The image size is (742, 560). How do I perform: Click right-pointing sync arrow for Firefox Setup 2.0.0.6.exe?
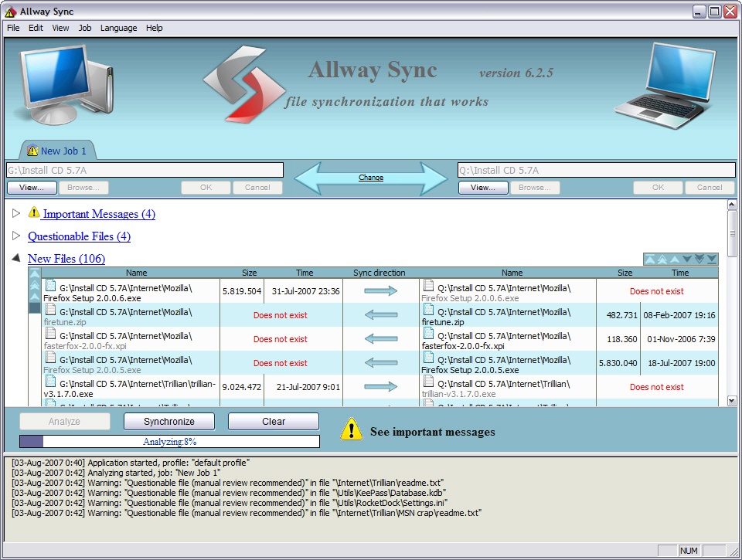[x=380, y=291]
